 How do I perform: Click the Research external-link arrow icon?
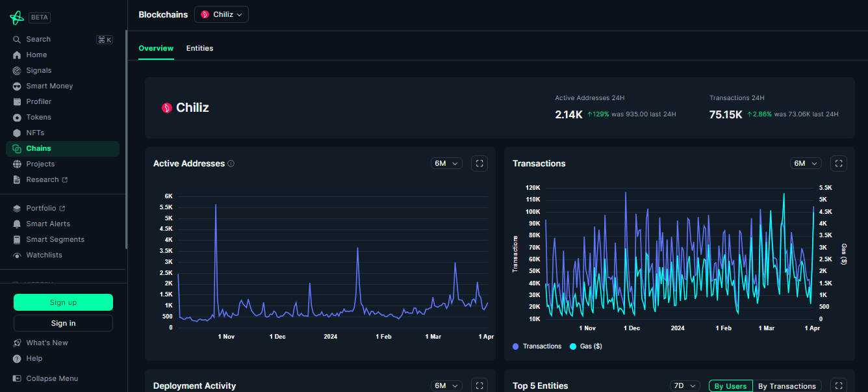[64, 180]
